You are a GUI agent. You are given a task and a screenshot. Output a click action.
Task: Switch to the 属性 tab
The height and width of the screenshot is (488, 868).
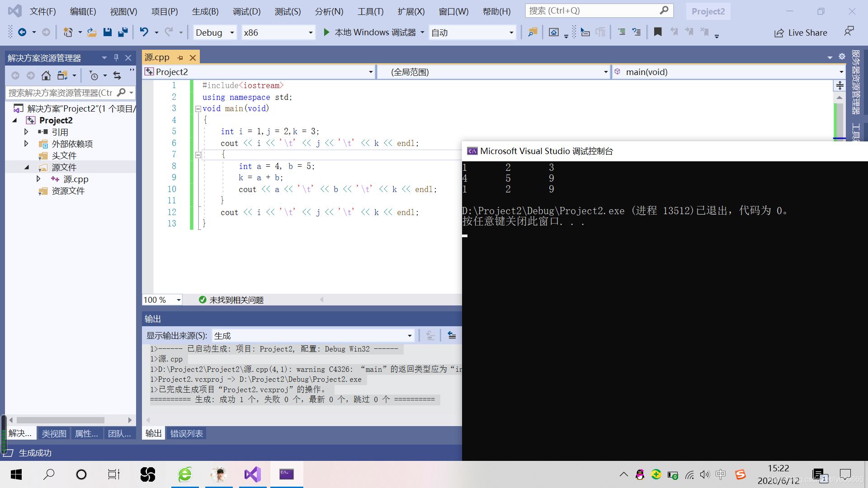click(x=86, y=434)
